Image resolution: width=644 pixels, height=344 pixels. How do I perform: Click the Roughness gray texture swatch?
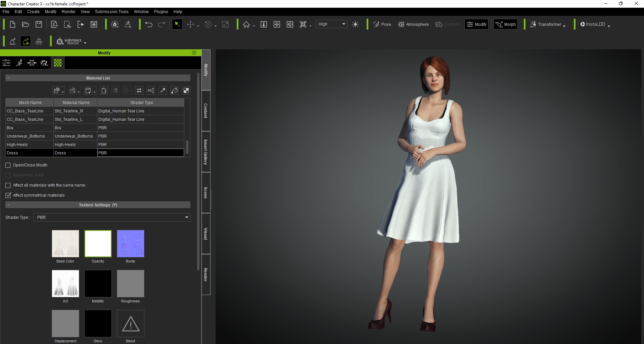[x=131, y=284]
